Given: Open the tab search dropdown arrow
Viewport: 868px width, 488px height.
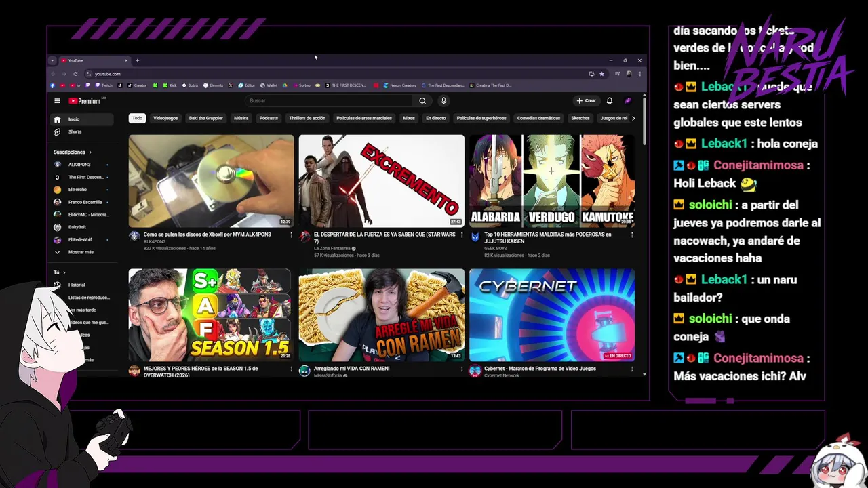Looking at the screenshot, I should click(52, 60).
